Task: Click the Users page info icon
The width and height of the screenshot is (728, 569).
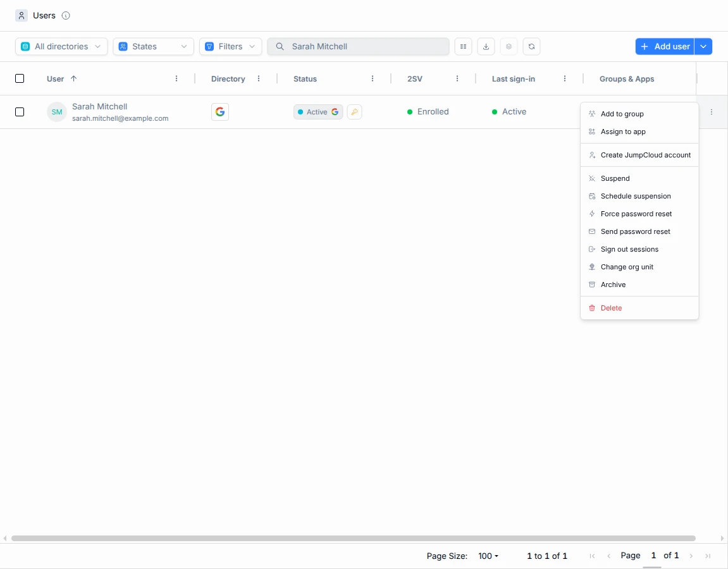Action: point(66,16)
